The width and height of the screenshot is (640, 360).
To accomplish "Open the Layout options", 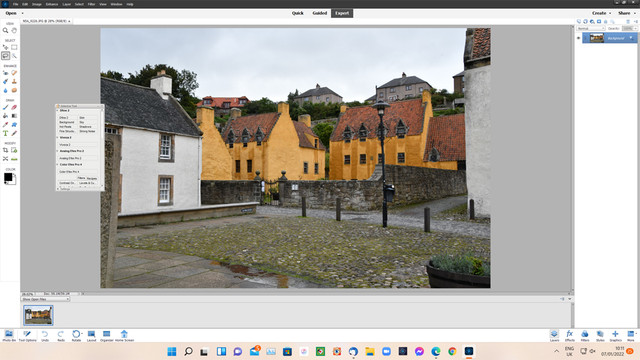I will tap(91, 336).
